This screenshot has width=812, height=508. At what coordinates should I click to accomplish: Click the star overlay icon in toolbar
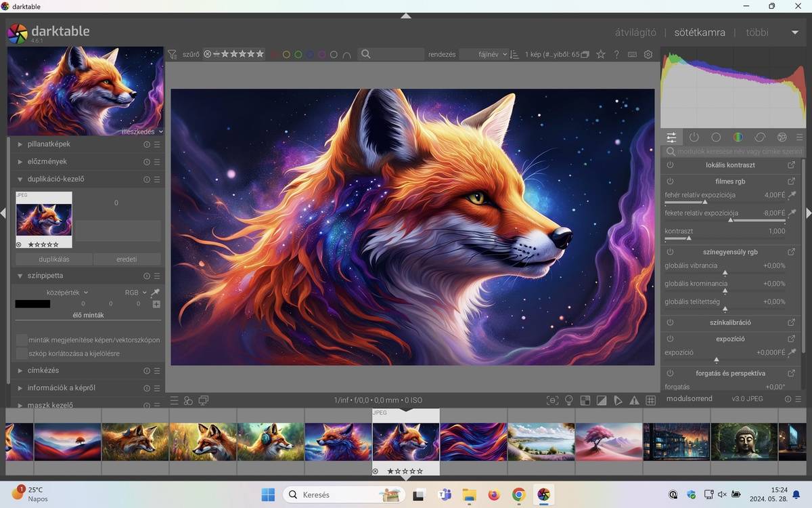600,54
